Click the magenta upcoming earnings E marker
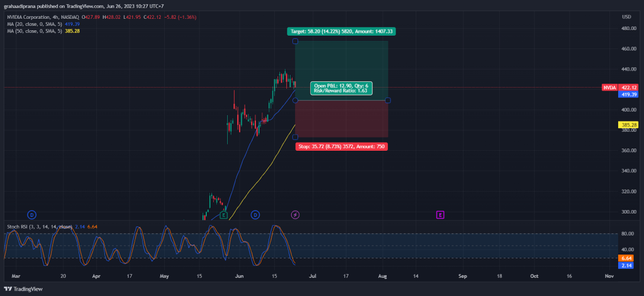 [x=440, y=215]
